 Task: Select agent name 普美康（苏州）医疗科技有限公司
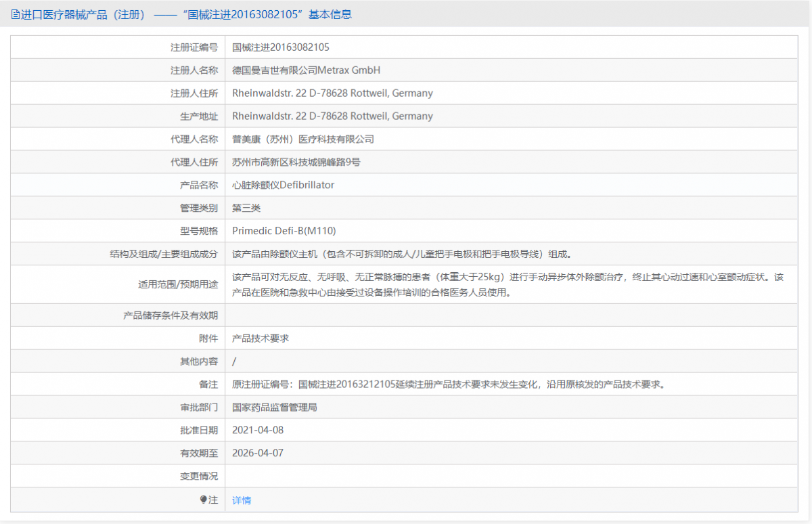click(x=303, y=139)
